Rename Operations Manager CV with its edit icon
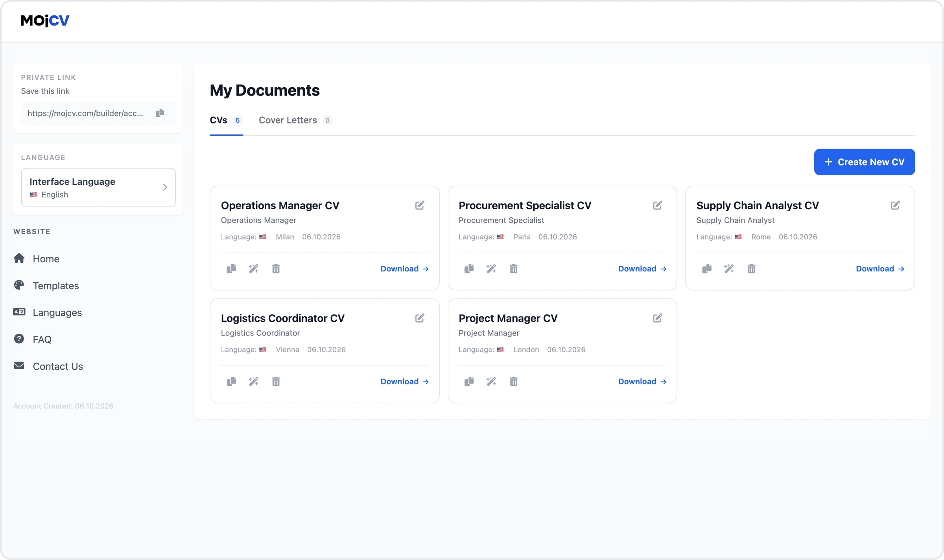Image resolution: width=944 pixels, height=560 pixels. (420, 205)
